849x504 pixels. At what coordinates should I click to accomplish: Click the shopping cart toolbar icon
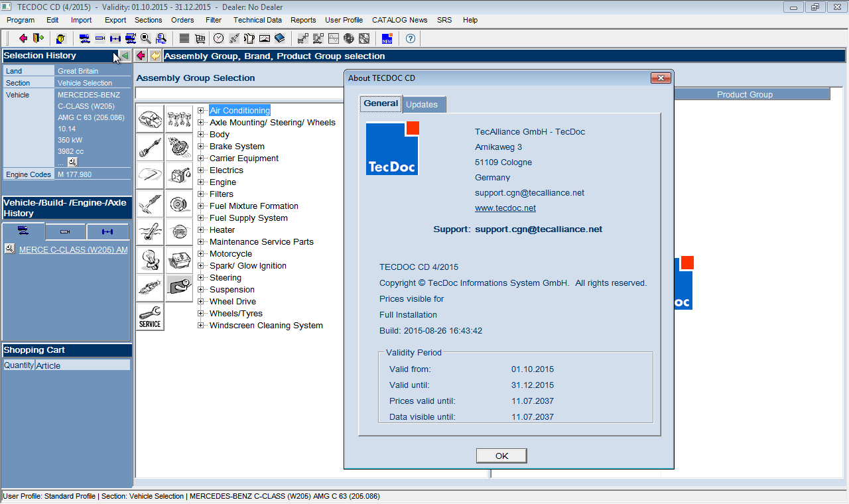pyautogui.click(x=200, y=38)
